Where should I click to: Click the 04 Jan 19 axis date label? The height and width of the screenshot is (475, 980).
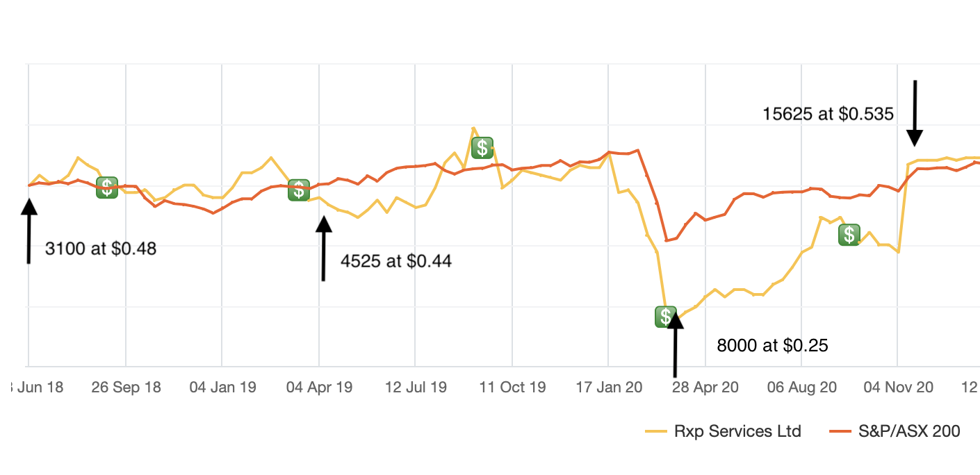click(x=222, y=387)
